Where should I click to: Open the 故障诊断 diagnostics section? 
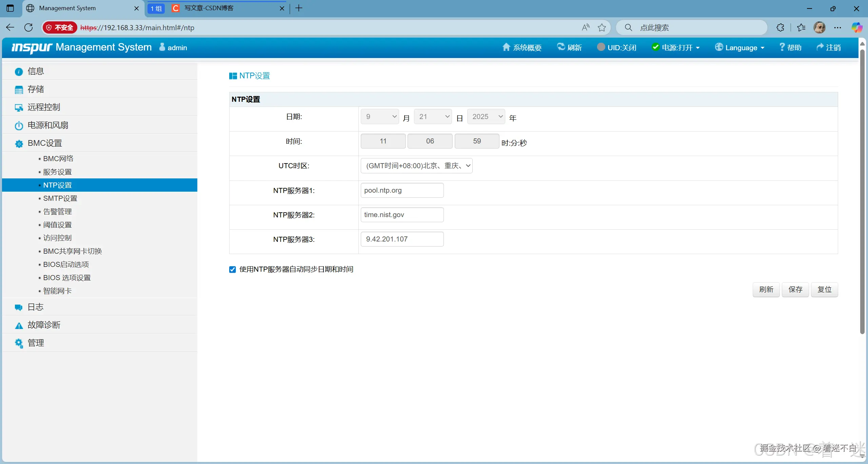point(44,325)
